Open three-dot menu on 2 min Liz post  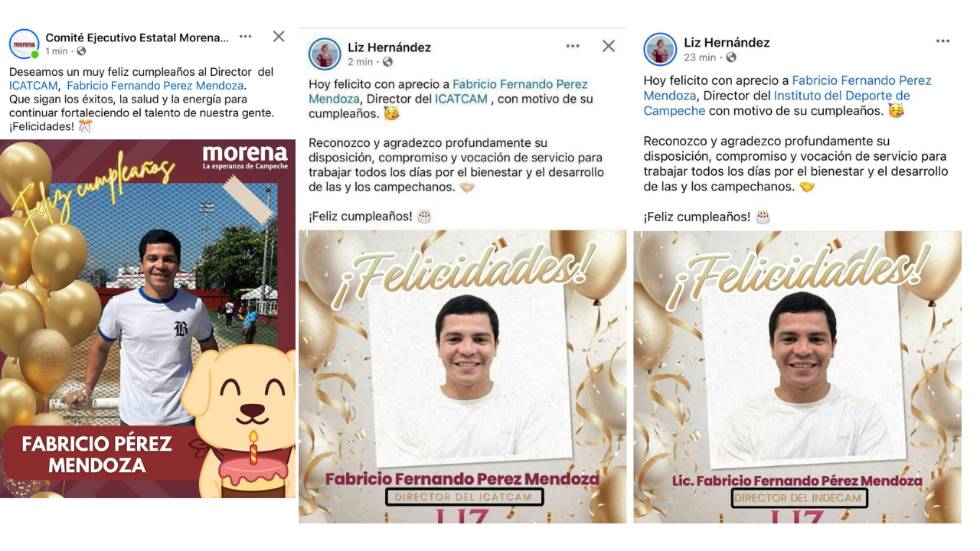click(x=573, y=46)
